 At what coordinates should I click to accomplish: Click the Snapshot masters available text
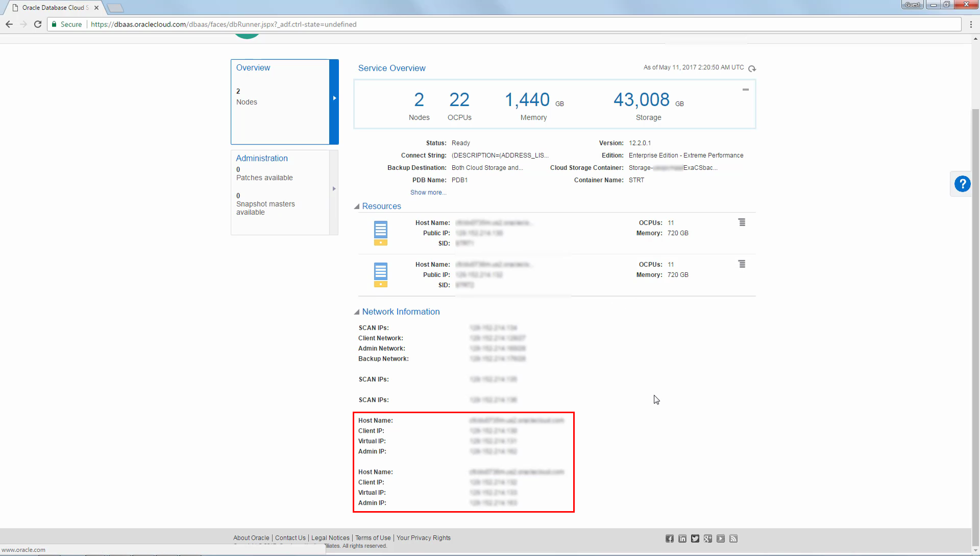(x=265, y=208)
